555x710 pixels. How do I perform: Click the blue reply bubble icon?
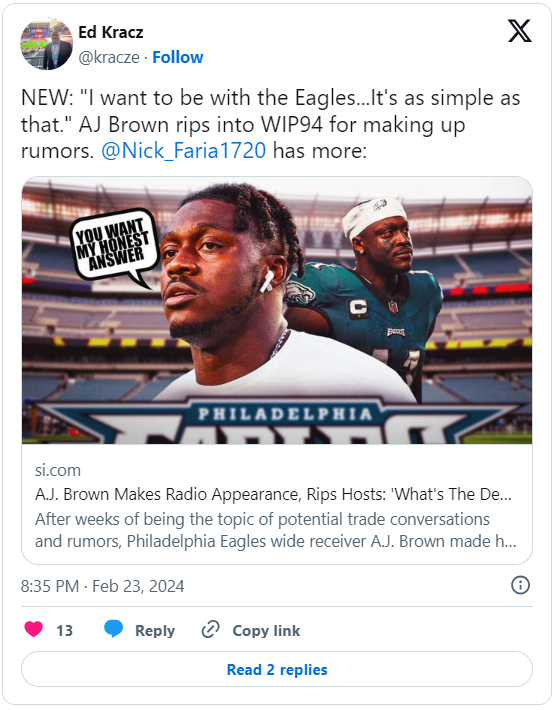point(113,629)
